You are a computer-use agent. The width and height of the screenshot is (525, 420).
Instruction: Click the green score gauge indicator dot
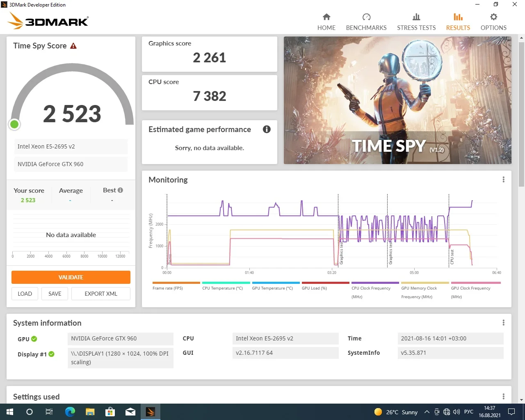click(14, 124)
